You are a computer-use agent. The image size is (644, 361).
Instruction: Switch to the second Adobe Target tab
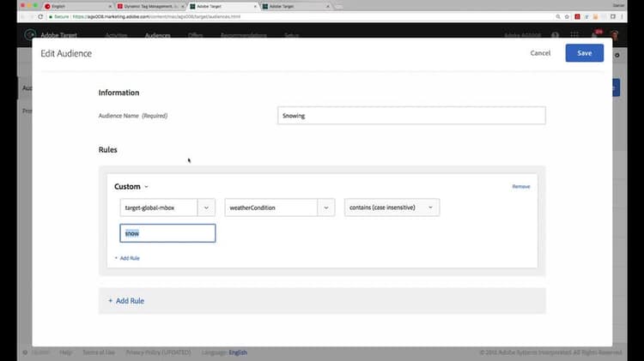pyautogui.click(x=296, y=7)
